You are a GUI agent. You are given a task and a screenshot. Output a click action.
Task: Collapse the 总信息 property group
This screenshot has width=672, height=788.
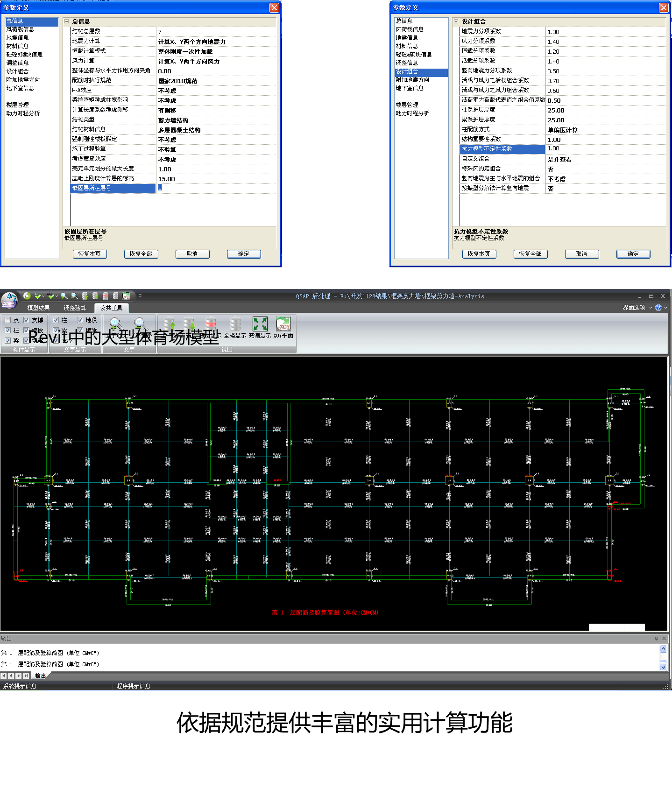(x=66, y=21)
